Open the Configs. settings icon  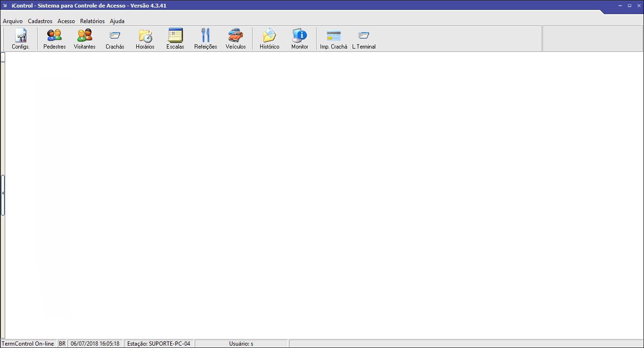[21, 39]
